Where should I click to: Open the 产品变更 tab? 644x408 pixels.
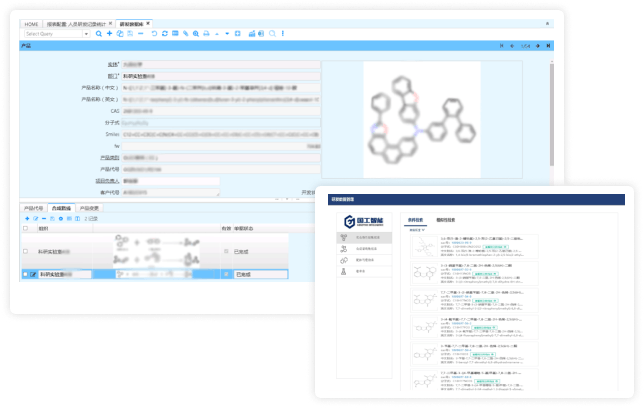88,208
